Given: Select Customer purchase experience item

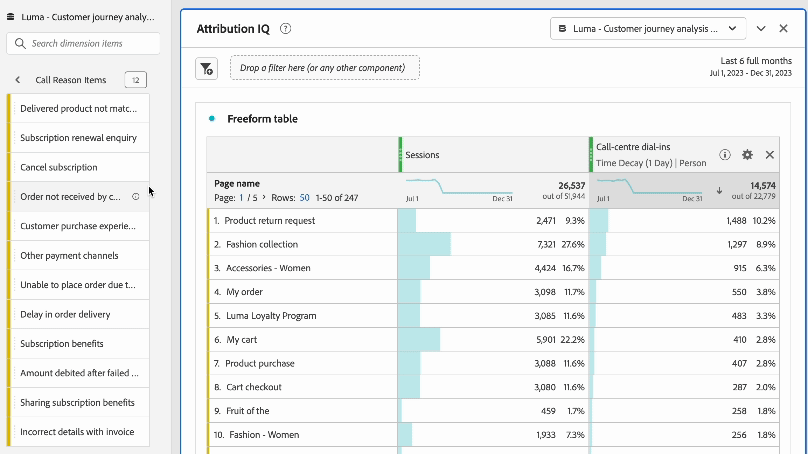Looking at the screenshot, I should click(78, 226).
